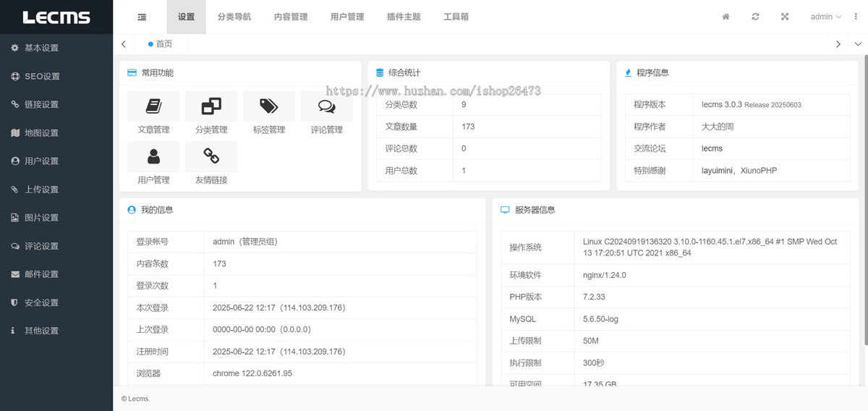Click the 上次登录 value 0000-00-00 00:00
This screenshot has width=868, height=411.
pyautogui.click(x=244, y=329)
